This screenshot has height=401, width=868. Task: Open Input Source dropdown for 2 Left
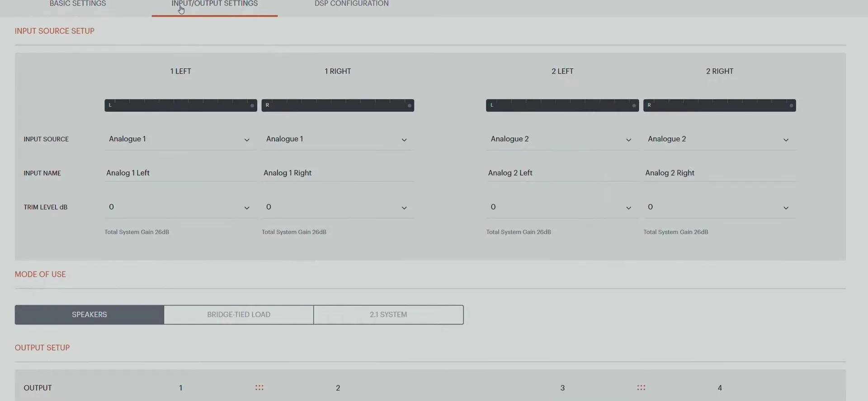pos(562,139)
